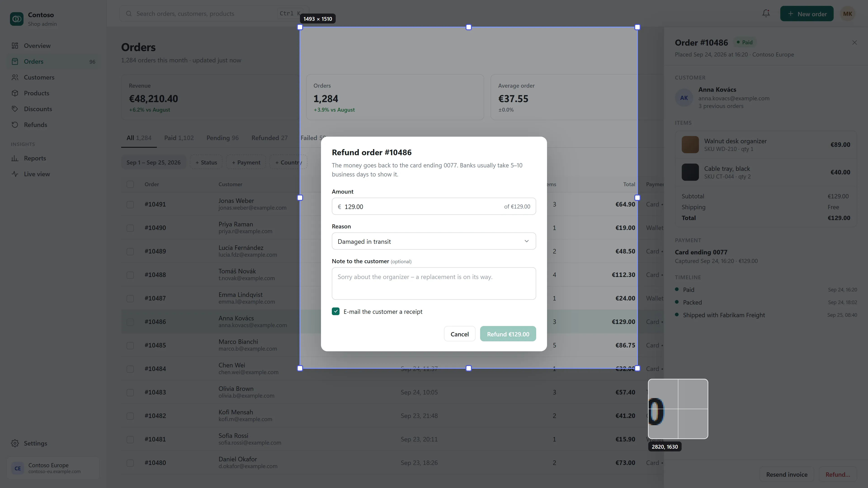Screen dimensions: 868x488
Task: Open Orders in the sidebar
Action: point(53,61)
